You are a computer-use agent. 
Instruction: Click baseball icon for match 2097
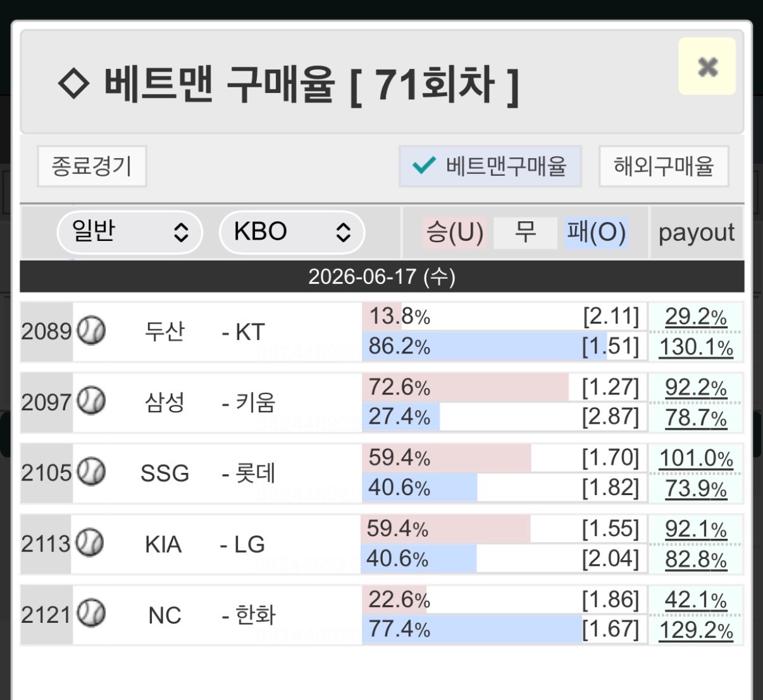(x=91, y=401)
